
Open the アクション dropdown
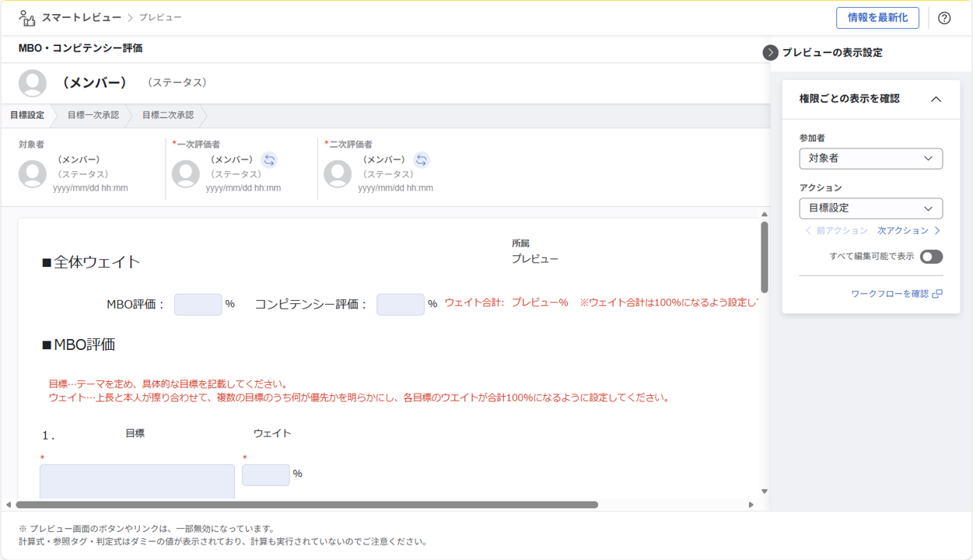pyautogui.click(x=870, y=208)
